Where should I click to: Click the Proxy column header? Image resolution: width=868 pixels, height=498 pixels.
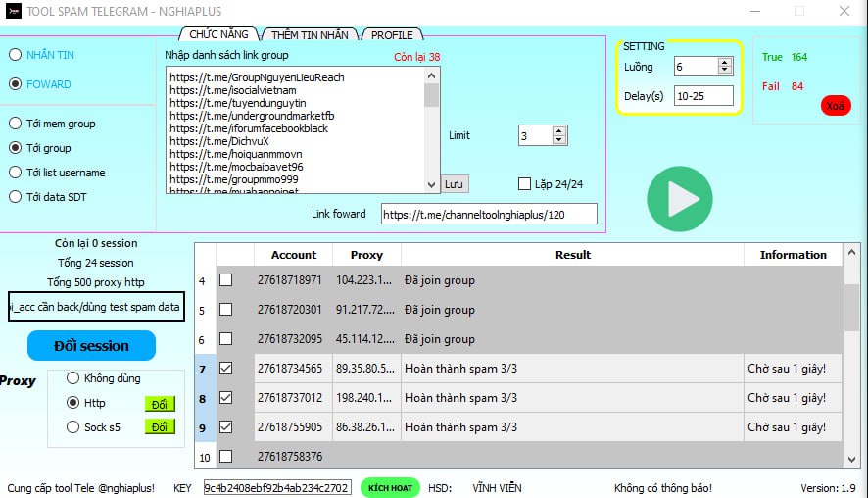tap(366, 255)
